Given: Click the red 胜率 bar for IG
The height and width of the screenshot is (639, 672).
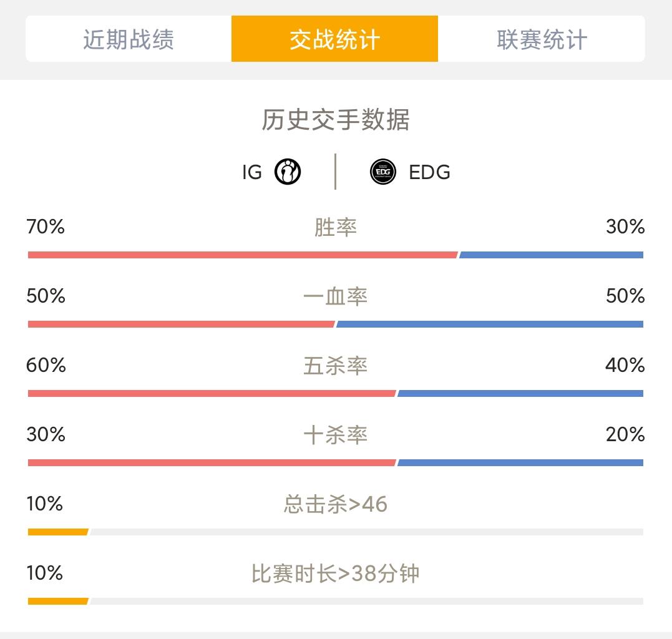Looking at the screenshot, I should click(x=243, y=255).
